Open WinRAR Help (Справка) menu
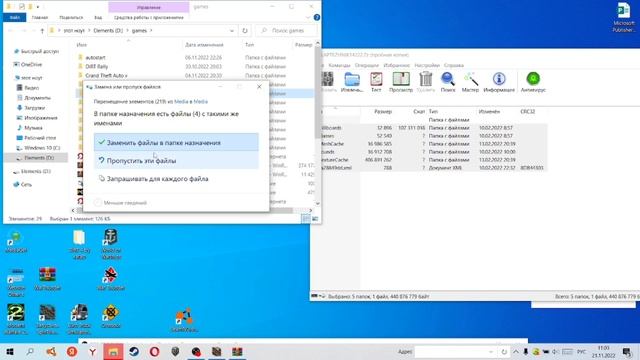 click(453, 65)
